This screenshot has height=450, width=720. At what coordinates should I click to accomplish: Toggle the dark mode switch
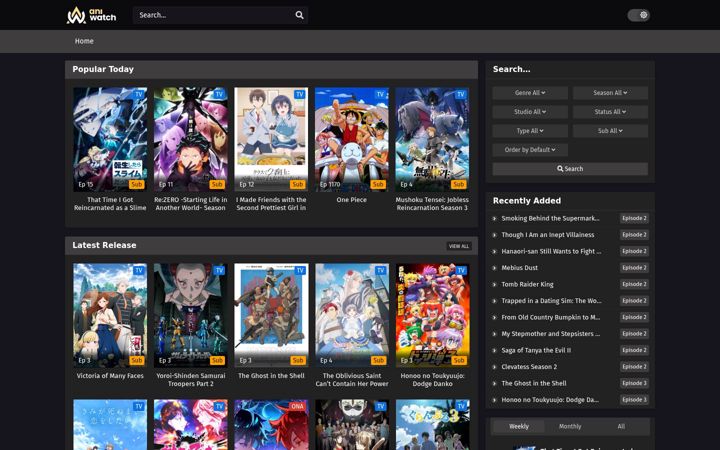coord(638,15)
